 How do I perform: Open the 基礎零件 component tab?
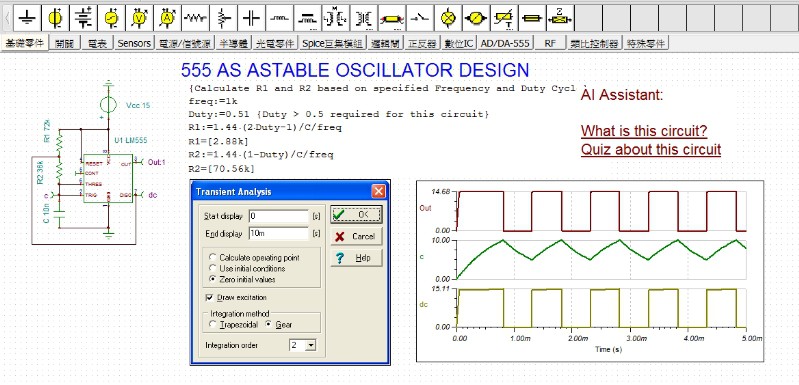[24, 43]
